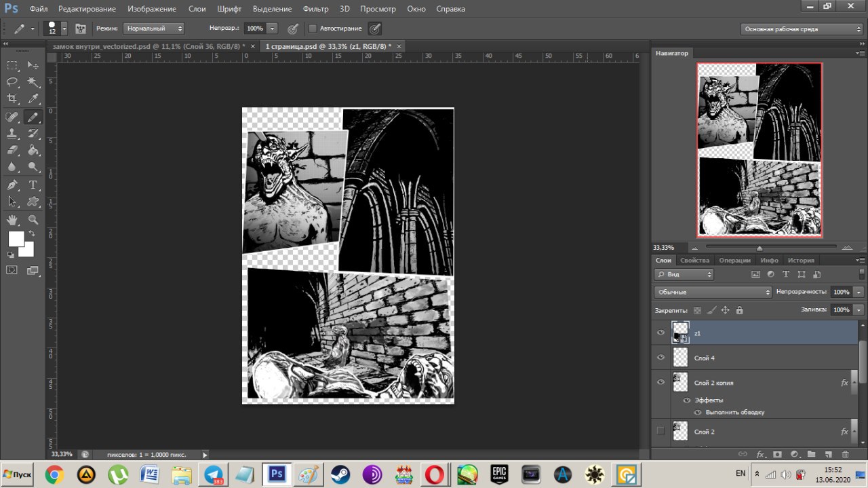
Task: Open the Файл menu
Action: (39, 9)
